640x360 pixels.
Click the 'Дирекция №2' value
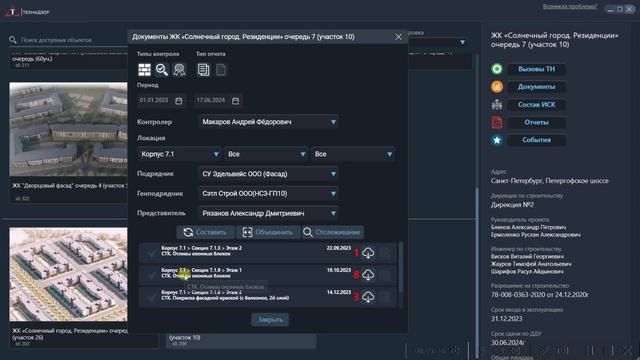point(512,205)
